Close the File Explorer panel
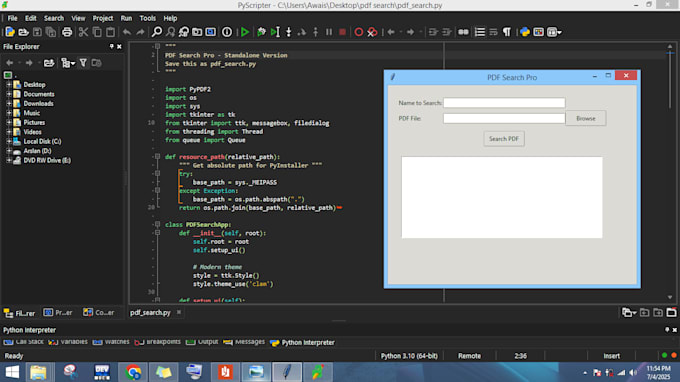This screenshot has height=382, width=680. (x=119, y=46)
